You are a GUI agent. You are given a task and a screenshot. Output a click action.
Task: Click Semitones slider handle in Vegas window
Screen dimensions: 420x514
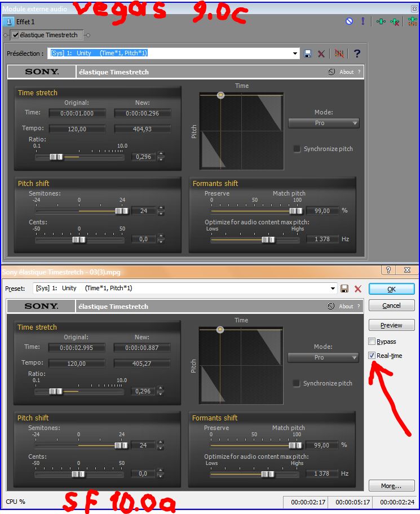click(x=122, y=211)
